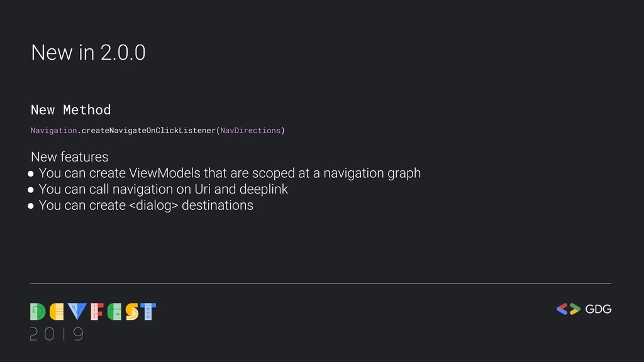Click the 2019 year text

pos(57,334)
